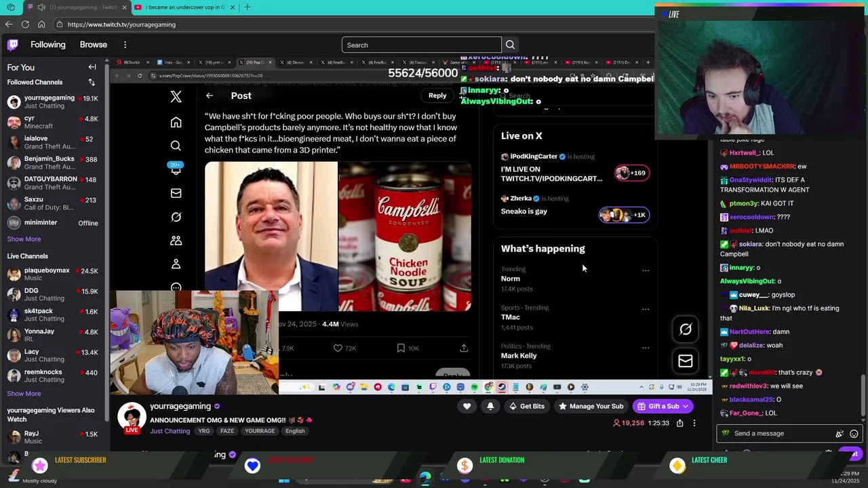Open X Messages envelope in sidebar
This screenshot has height=488, width=868.
pyautogui.click(x=176, y=193)
